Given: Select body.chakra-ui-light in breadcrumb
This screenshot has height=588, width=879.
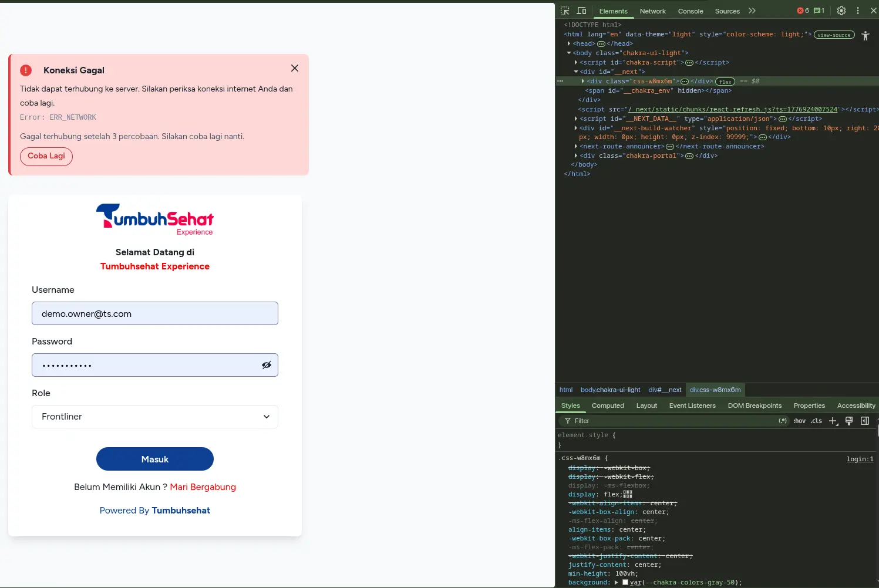Looking at the screenshot, I should [x=610, y=390].
